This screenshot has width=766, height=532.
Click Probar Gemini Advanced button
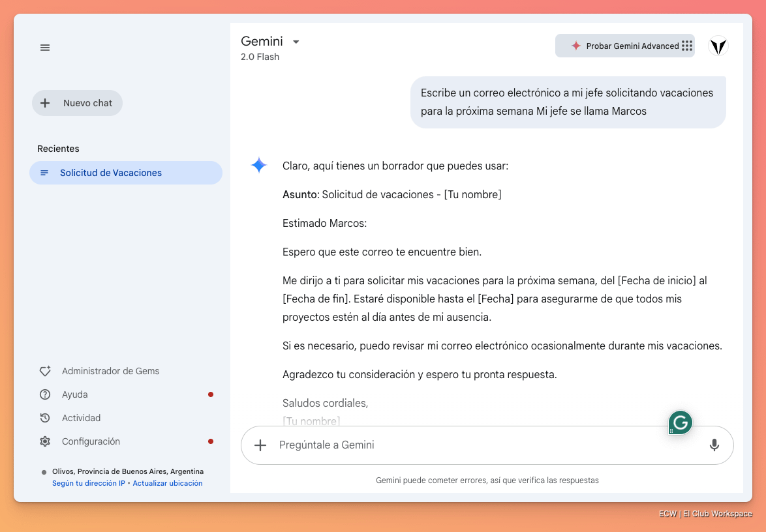(x=625, y=46)
